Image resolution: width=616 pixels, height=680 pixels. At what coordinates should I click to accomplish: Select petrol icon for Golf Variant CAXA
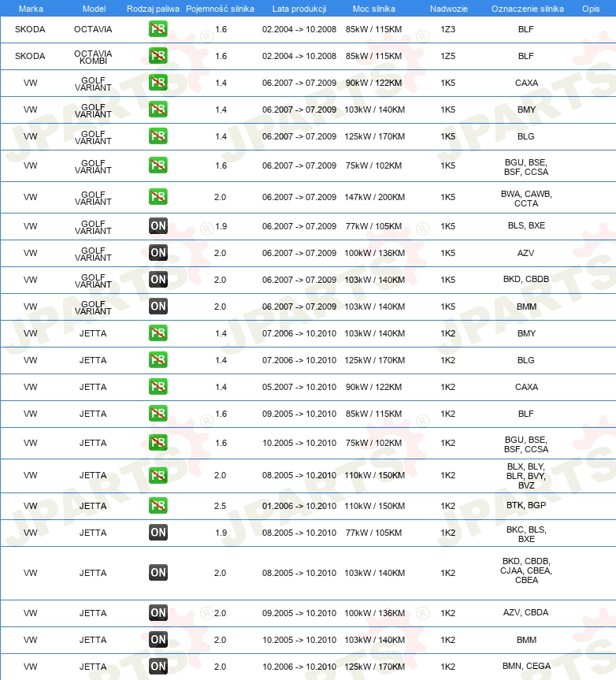point(158,83)
